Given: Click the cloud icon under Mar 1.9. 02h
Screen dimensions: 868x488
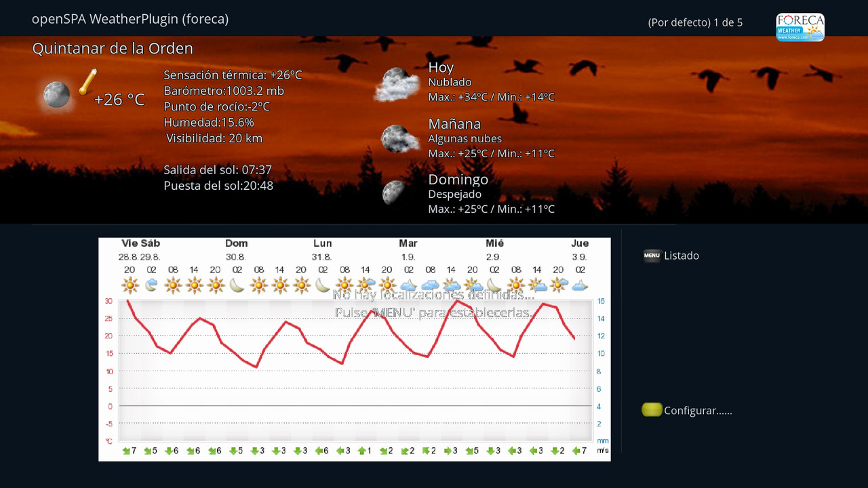Looking at the screenshot, I should (x=408, y=286).
